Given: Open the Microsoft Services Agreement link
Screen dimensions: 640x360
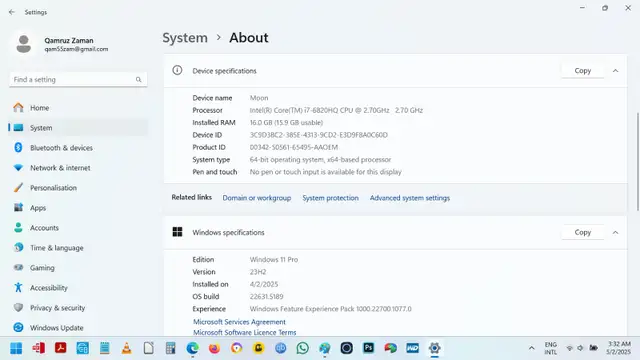Looking at the screenshot, I should pyautogui.click(x=239, y=322).
